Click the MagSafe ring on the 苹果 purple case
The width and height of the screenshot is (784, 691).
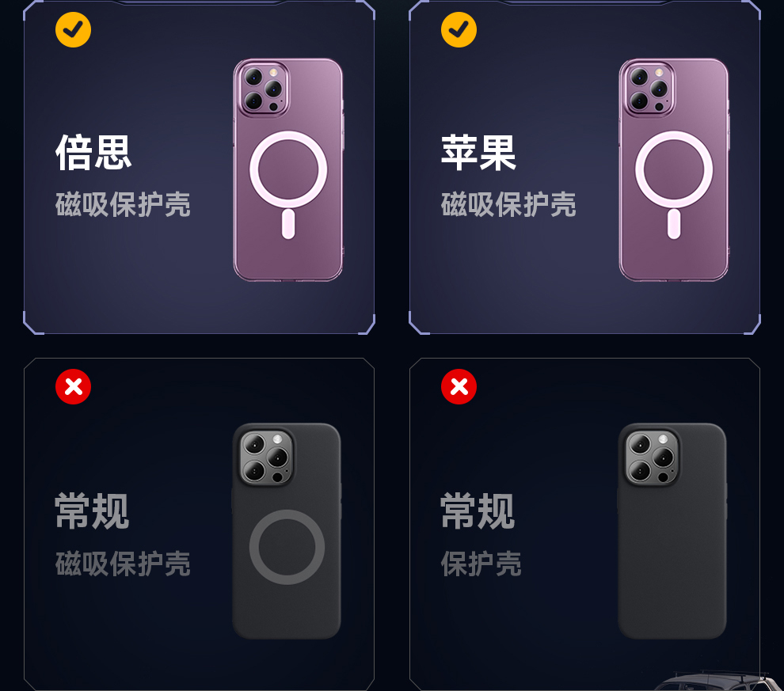(673, 169)
